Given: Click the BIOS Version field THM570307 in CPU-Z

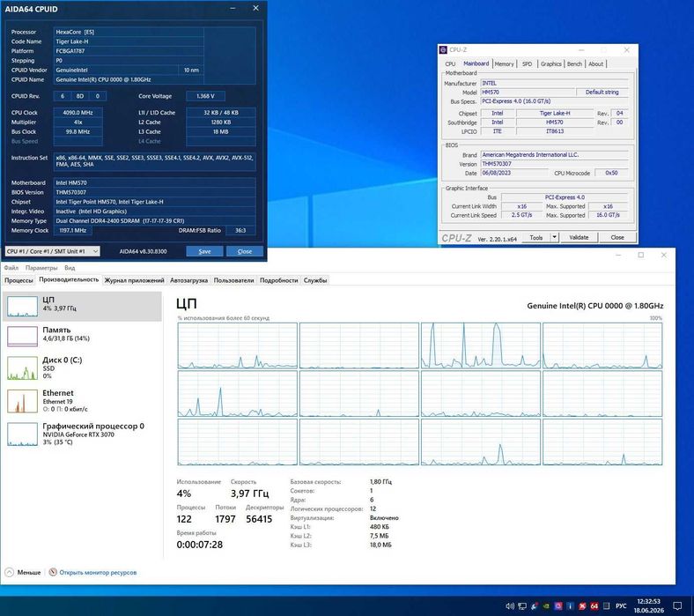Looking at the screenshot, I should click(554, 164).
